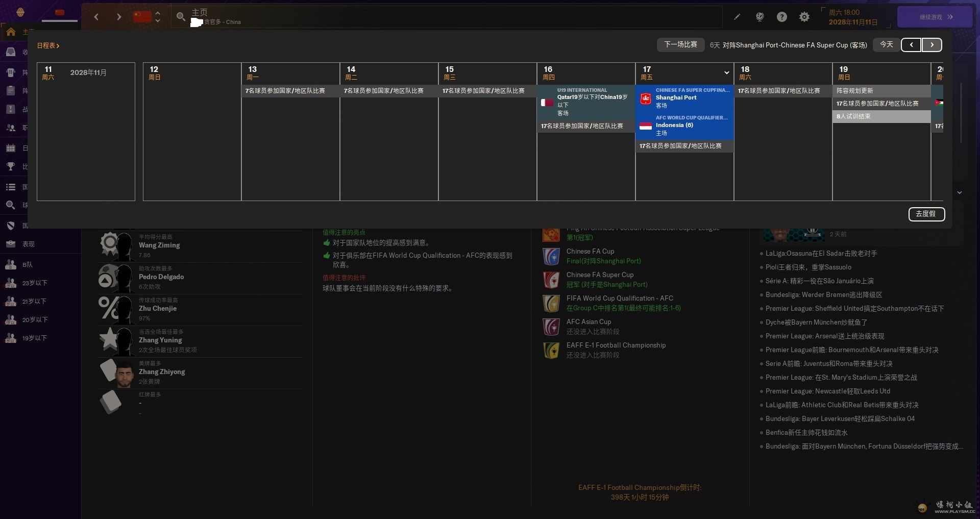Click the 继续游戏 continue button
980x519 pixels.
pyautogui.click(x=935, y=17)
